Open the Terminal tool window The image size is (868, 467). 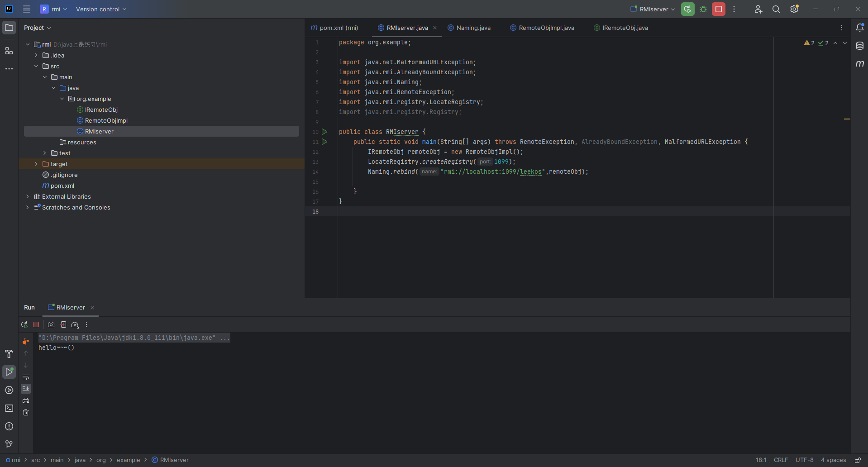point(9,408)
